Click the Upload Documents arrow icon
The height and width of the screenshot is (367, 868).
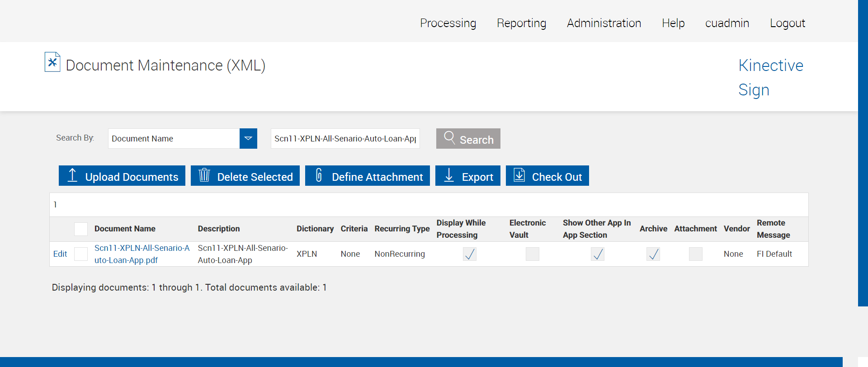(72, 175)
